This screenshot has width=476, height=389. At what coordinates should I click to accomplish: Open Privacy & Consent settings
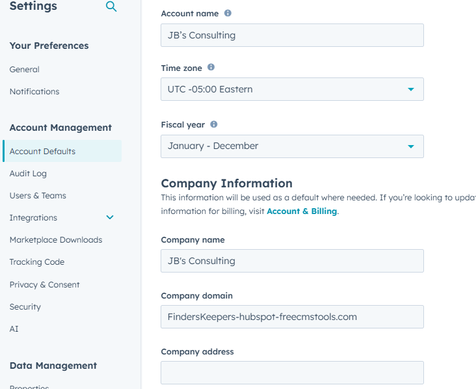tap(44, 285)
